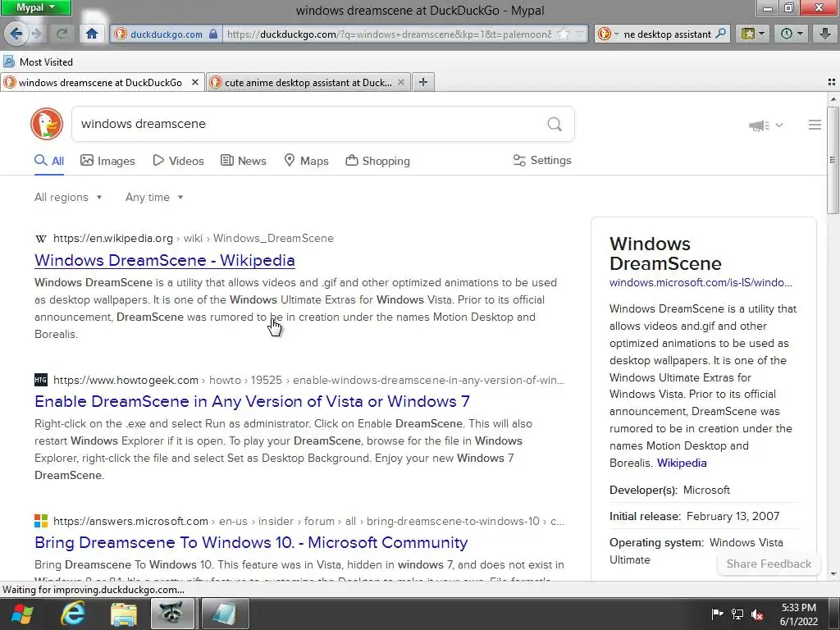Go back with the browser back arrow
840x630 pixels.
[16, 34]
